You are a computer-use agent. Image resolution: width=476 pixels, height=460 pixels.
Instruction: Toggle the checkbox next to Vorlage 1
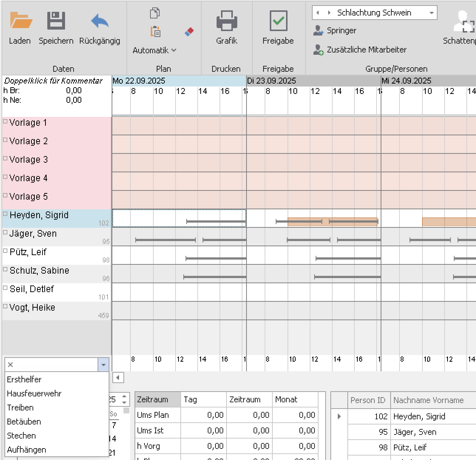click(x=5, y=121)
